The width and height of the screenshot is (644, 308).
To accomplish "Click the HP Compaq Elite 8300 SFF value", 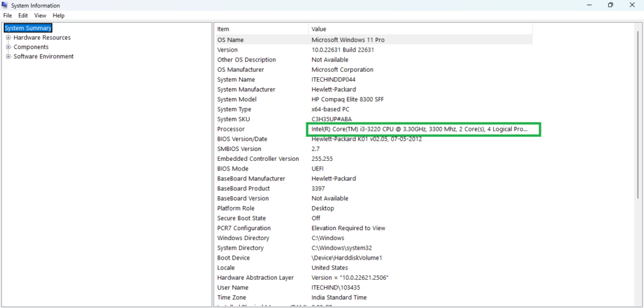I will [347, 99].
